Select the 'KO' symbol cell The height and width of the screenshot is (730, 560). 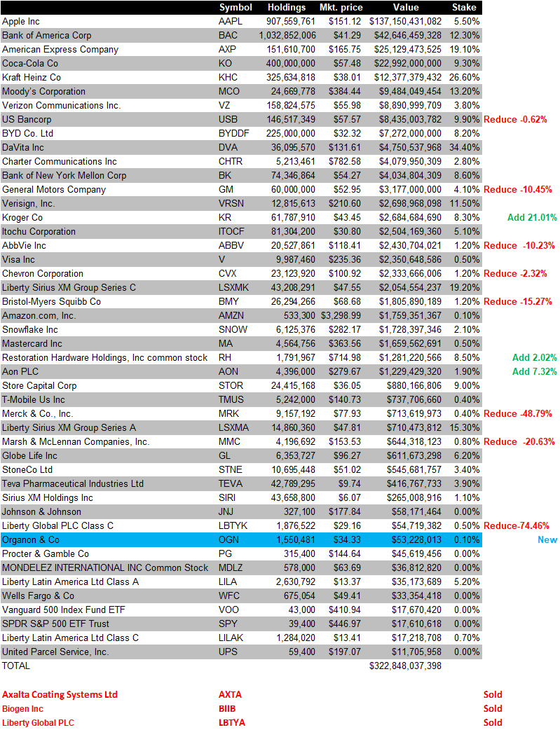225,63
